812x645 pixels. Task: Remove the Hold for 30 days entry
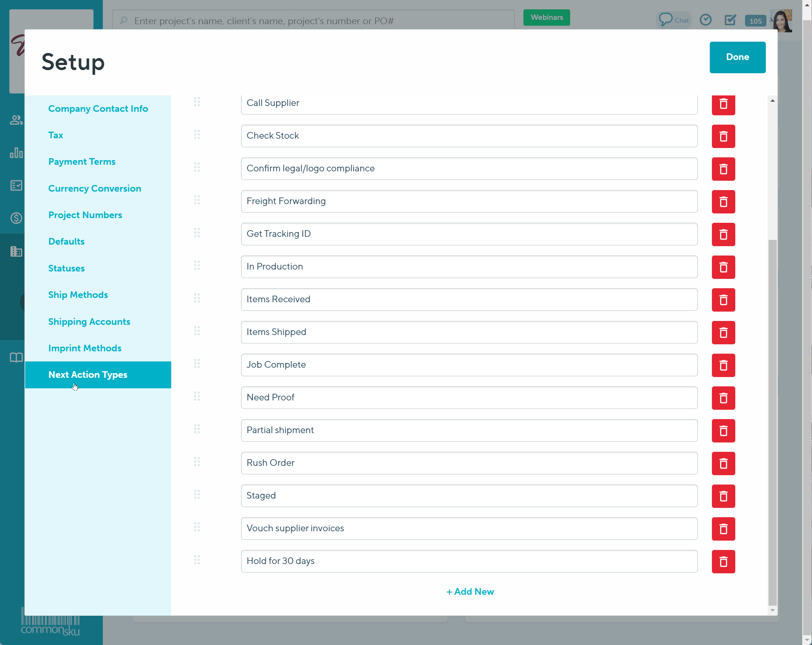click(x=723, y=562)
